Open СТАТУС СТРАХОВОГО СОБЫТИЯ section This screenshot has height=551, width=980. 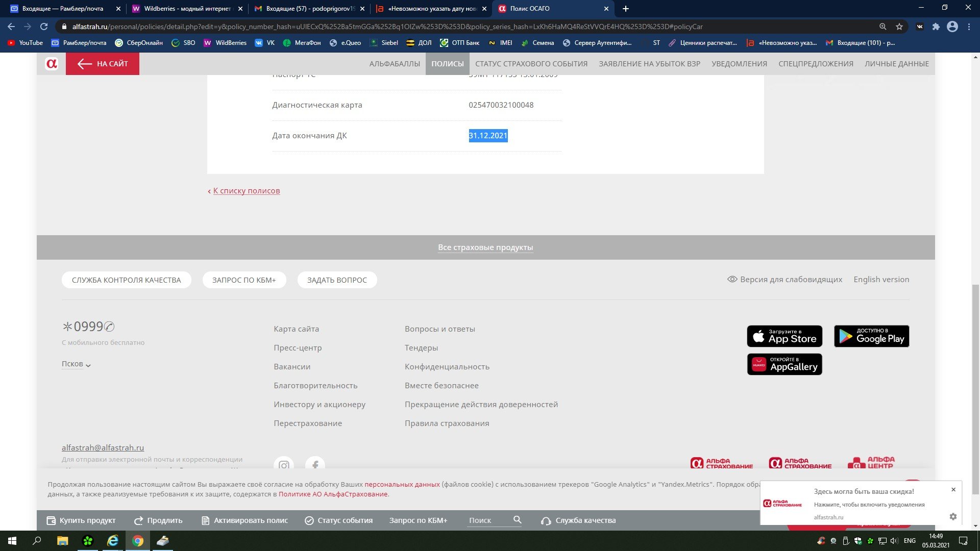[531, 64]
